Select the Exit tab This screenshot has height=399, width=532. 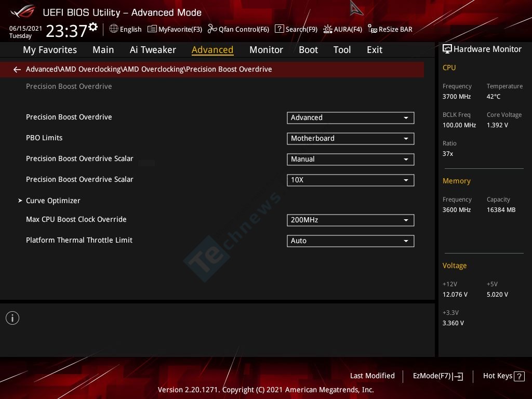pos(375,50)
